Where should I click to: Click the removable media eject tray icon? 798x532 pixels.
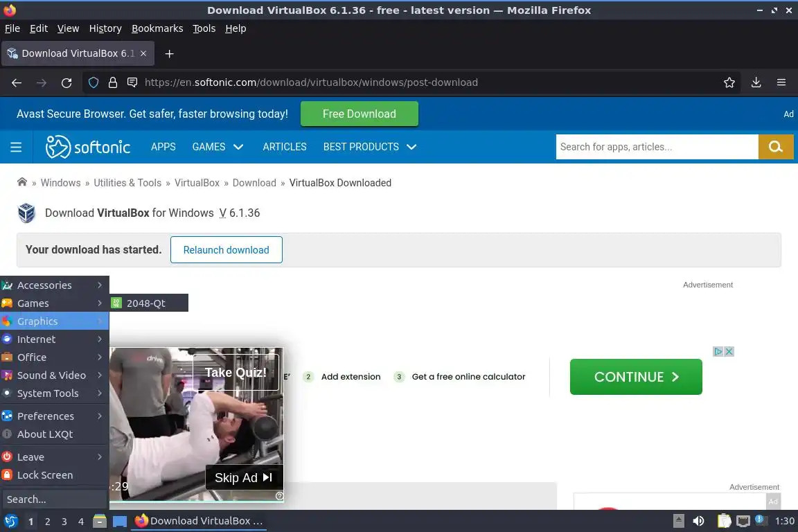click(678, 521)
